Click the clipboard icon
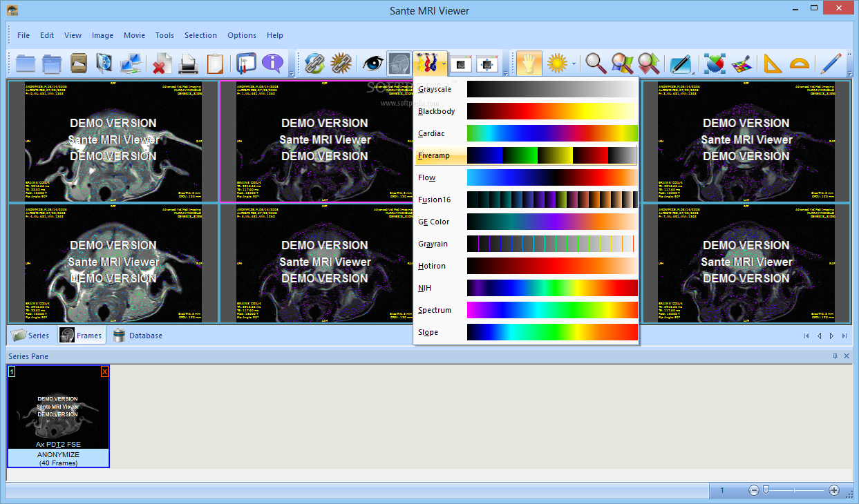This screenshot has height=504, width=859. point(215,64)
